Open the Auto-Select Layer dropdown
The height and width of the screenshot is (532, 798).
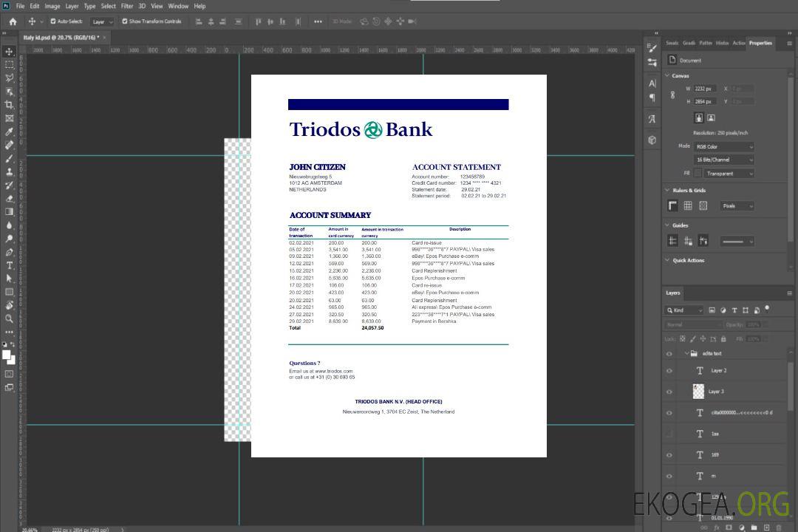click(102, 21)
